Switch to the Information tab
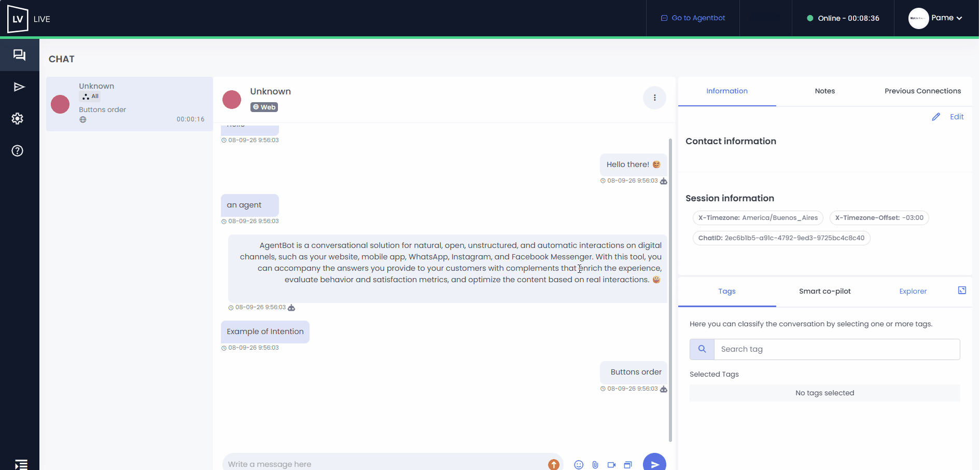 coord(727,91)
